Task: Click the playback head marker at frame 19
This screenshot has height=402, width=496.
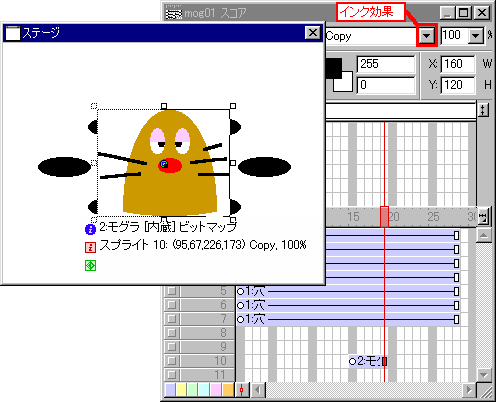Action: [384, 217]
